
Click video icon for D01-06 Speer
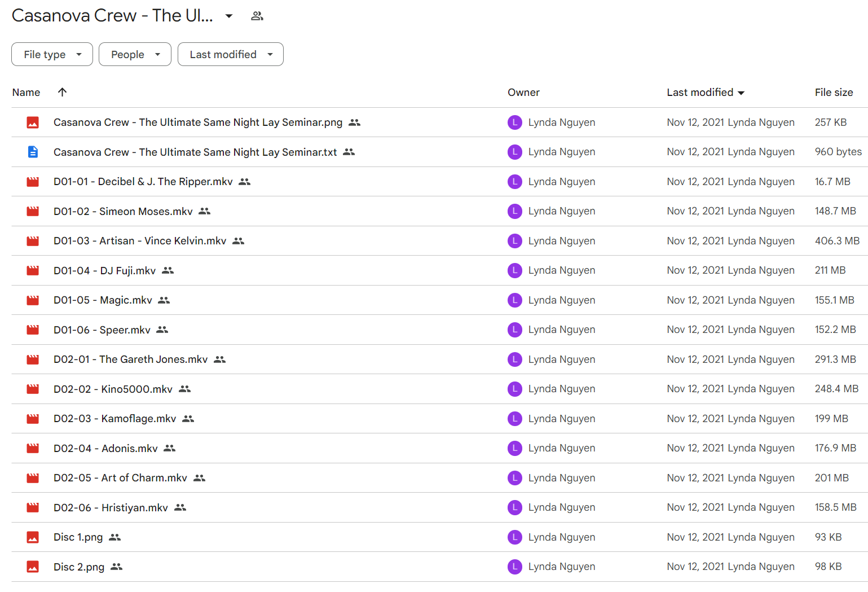tap(33, 330)
